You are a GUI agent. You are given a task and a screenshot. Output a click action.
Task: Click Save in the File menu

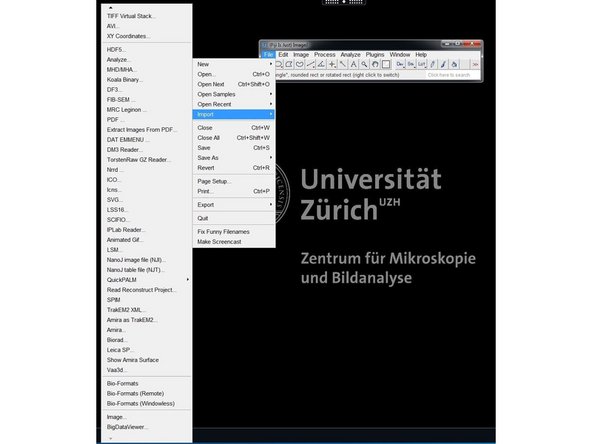point(234,148)
